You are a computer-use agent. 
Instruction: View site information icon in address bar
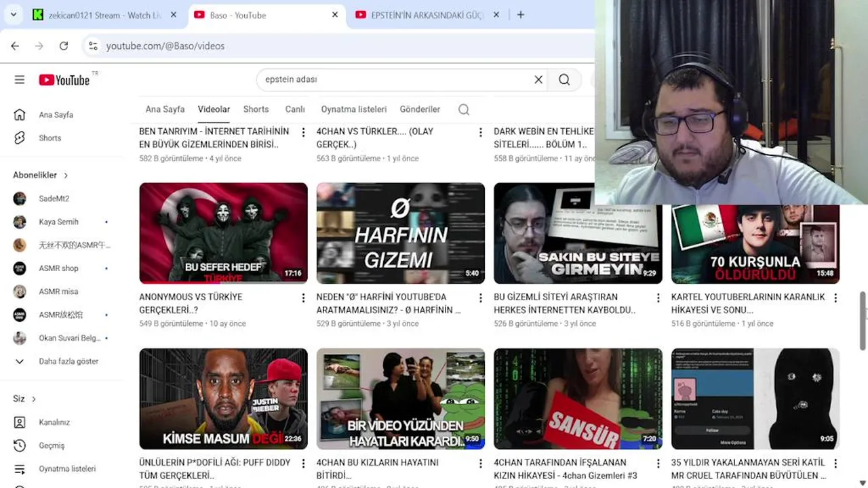93,46
